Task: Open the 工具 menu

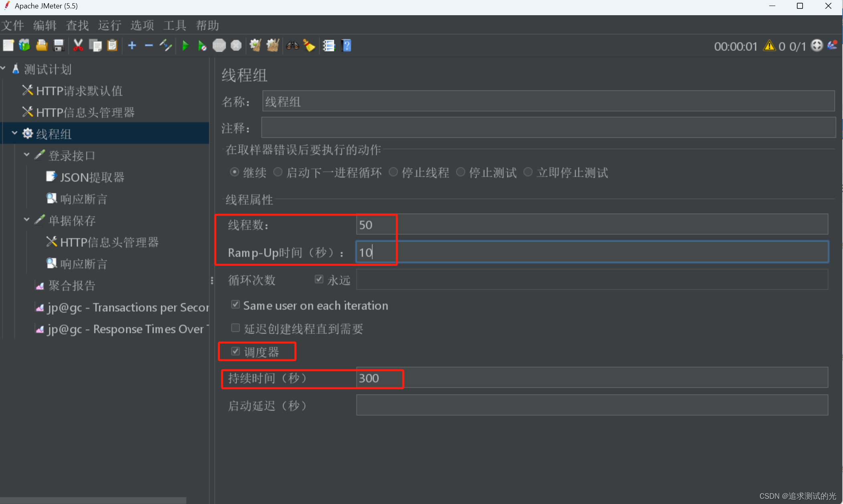Action: pyautogui.click(x=174, y=26)
